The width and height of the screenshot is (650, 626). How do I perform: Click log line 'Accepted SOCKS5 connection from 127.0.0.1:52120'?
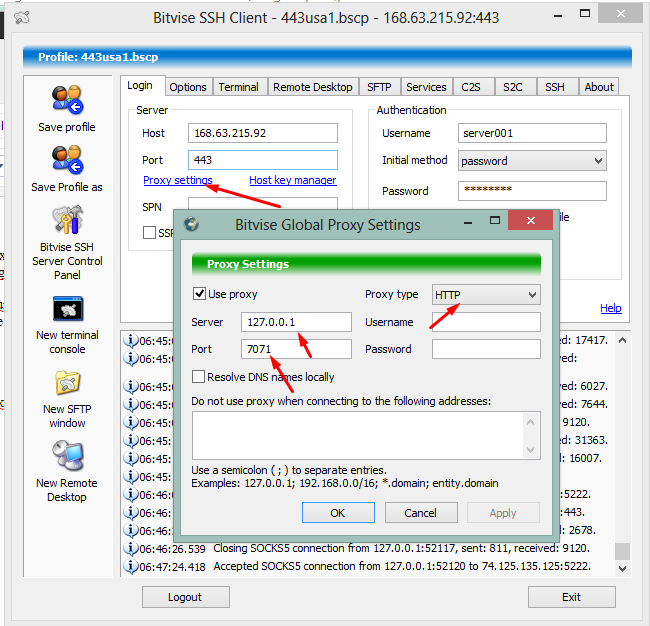click(x=402, y=566)
